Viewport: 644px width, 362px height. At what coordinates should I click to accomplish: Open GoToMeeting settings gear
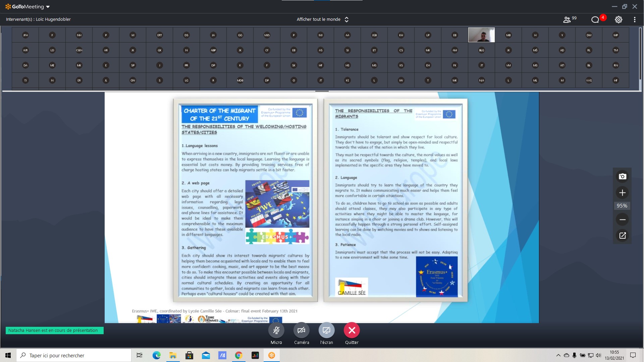tap(619, 20)
